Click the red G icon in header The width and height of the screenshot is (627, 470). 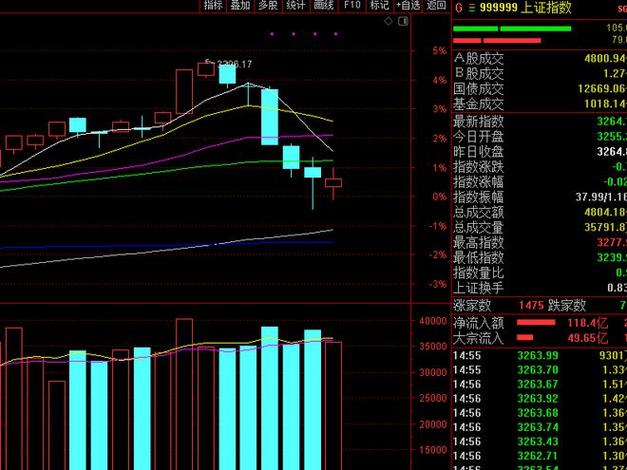(459, 8)
